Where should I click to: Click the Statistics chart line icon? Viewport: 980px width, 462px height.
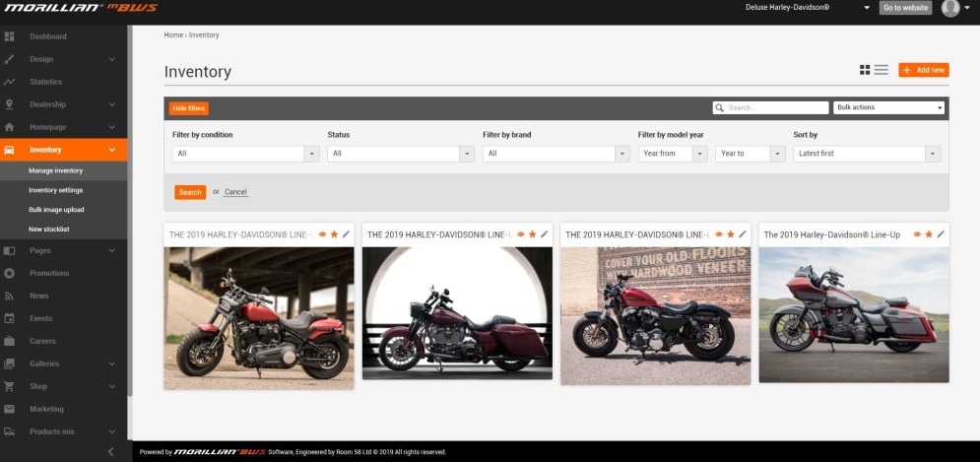pos(10,82)
